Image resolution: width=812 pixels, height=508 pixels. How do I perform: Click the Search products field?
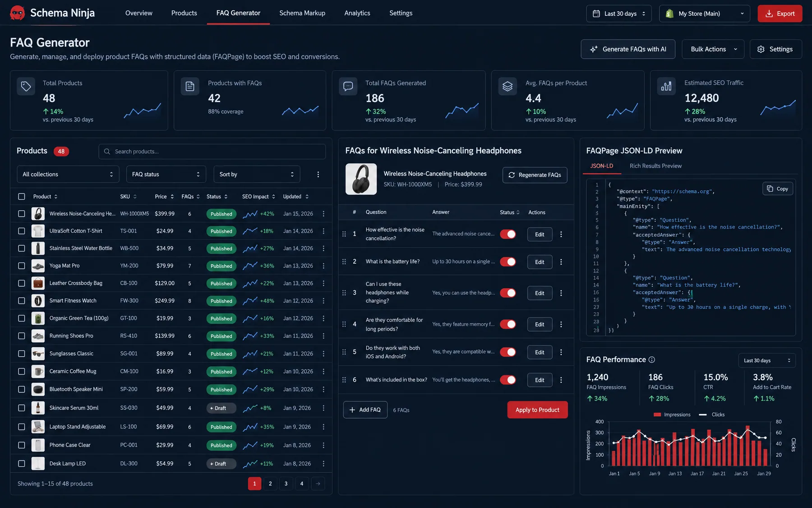pyautogui.click(x=212, y=152)
